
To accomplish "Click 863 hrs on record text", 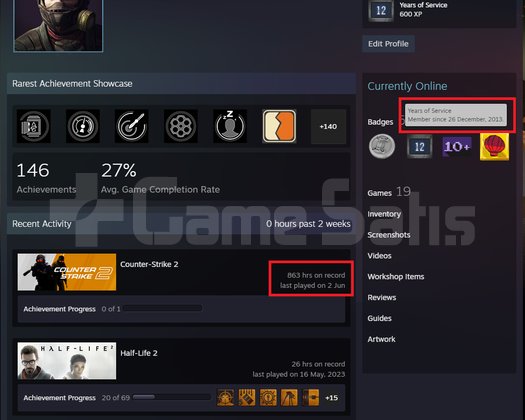I will tap(316, 275).
